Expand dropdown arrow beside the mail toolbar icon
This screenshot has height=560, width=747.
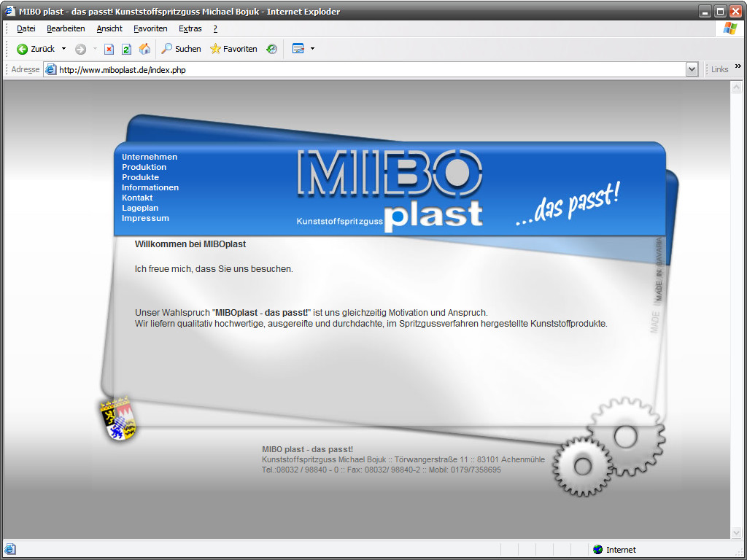(312, 49)
